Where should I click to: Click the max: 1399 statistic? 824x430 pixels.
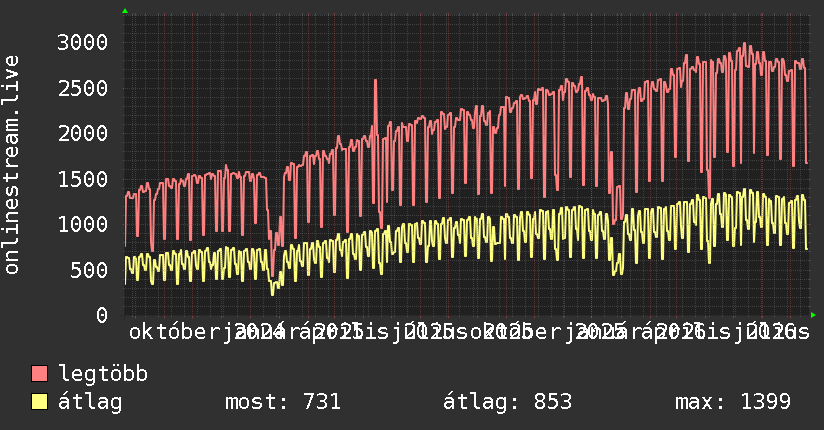click(733, 402)
